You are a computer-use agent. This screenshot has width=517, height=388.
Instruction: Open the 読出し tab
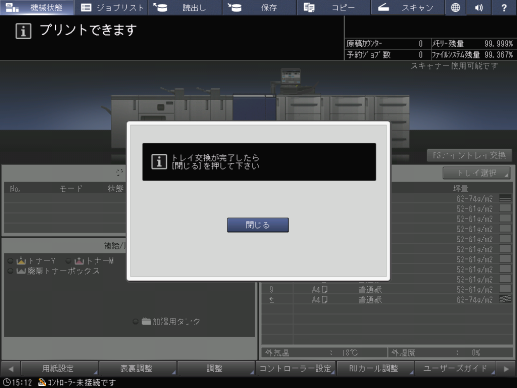coord(185,7)
